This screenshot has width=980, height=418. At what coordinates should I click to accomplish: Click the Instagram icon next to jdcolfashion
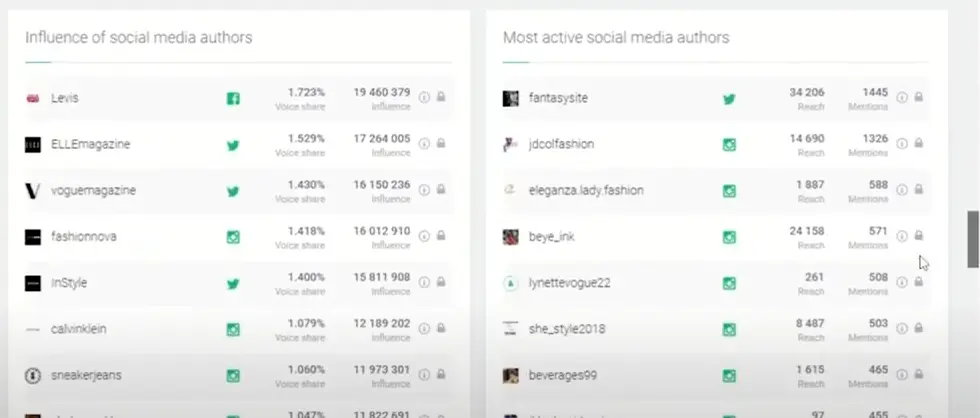point(729,144)
